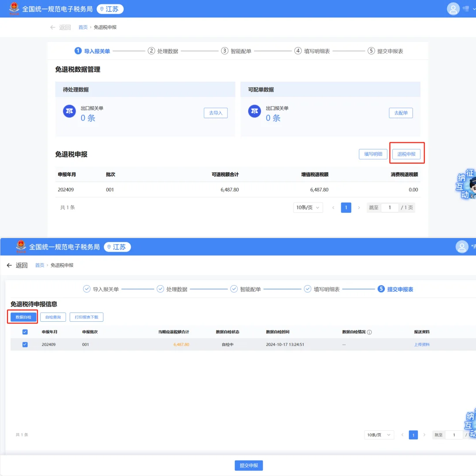Viewport: 476px width, 476px height.
Task: Select completed step 导入报关单 in the lower wizard
Action: (101, 289)
